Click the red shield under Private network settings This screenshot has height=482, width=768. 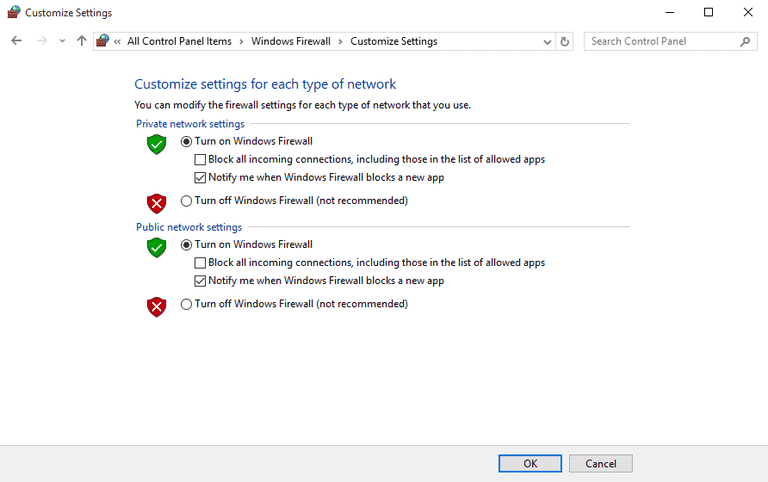coord(157,204)
